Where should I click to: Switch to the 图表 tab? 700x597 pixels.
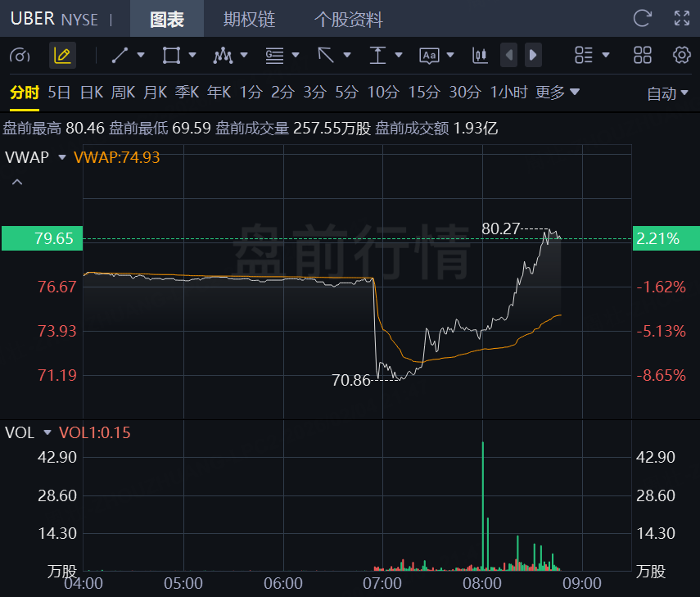(x=167, y=19)
